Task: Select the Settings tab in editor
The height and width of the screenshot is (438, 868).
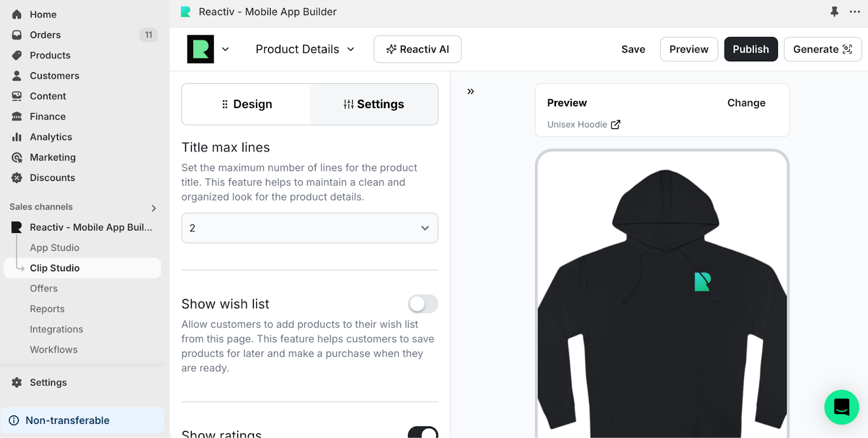Action: 374,104
